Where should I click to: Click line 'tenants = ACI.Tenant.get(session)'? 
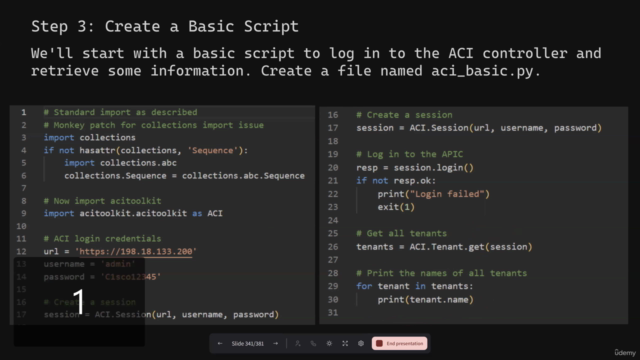(444, 247)
